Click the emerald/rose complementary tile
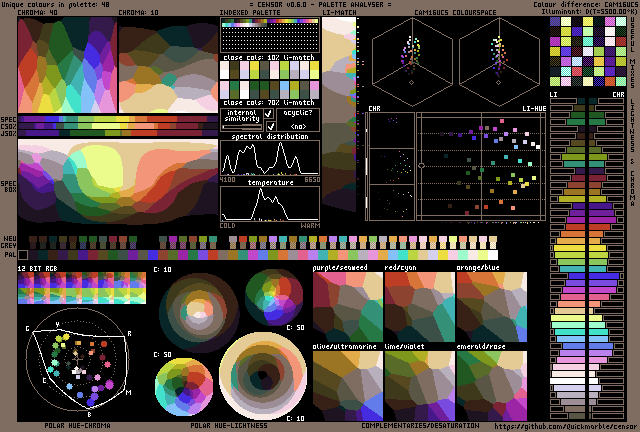The width and height of the screenshot is (640, 432). (492, 386)
